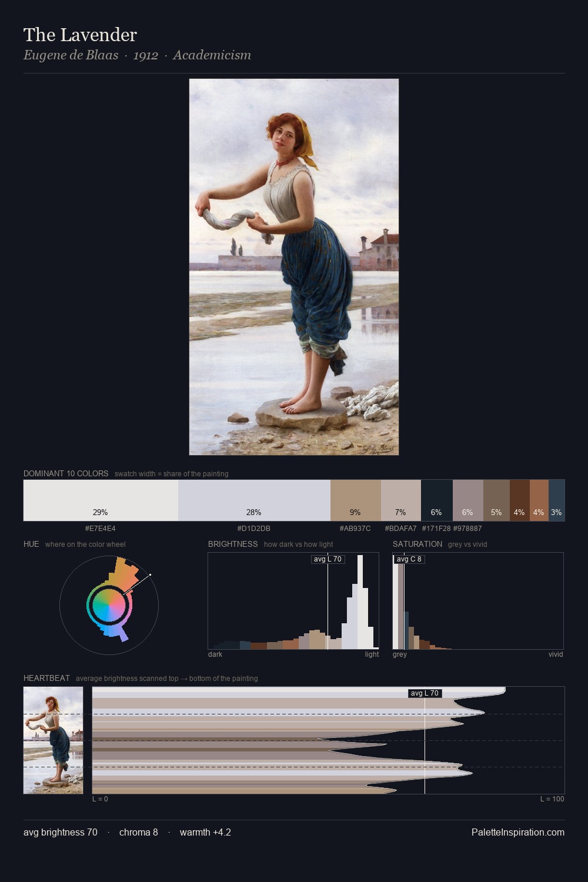Click artist name Eugene de Blaas
The image size is (588, 882).
coord(71,55)
